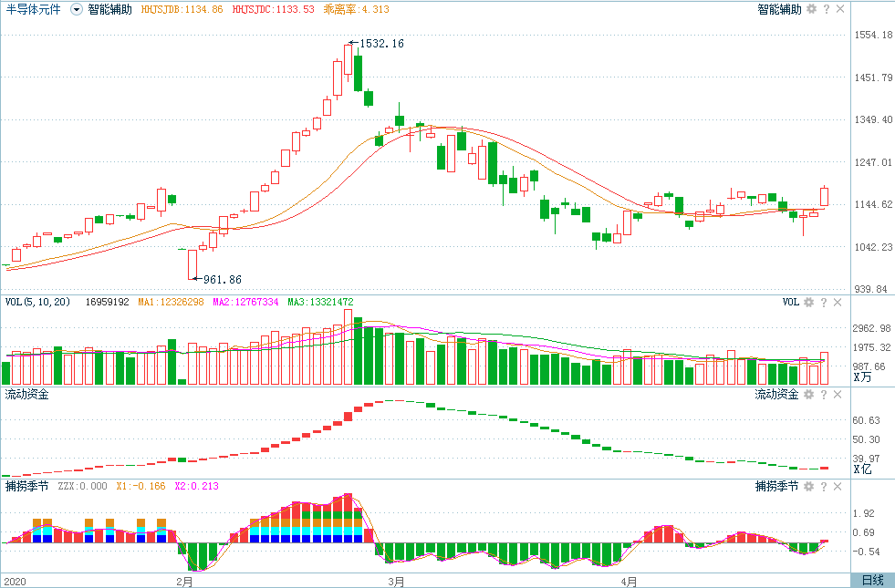Image resolution: width=895 pixels, height=588 pixels.
Task: Show help for 流动资金 indicator
Action: pyautogui.click(x=823, y=394)
